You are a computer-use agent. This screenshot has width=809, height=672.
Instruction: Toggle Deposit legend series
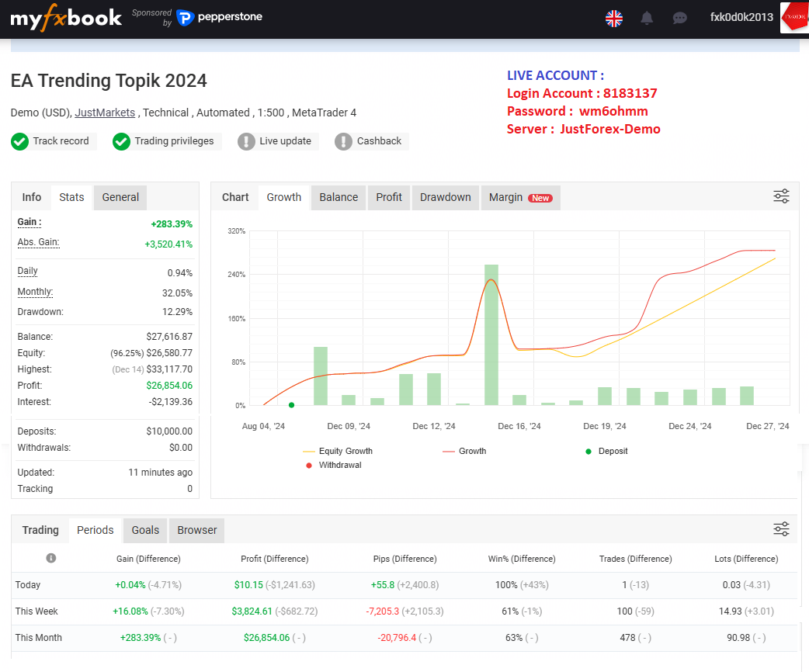pyautogui.click(x=607, y=452)
